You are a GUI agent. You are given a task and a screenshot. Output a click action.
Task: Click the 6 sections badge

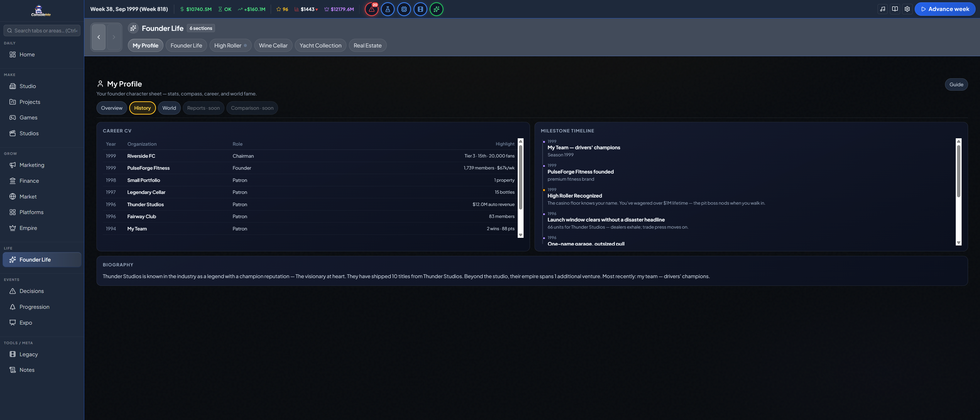pos(201,28)
